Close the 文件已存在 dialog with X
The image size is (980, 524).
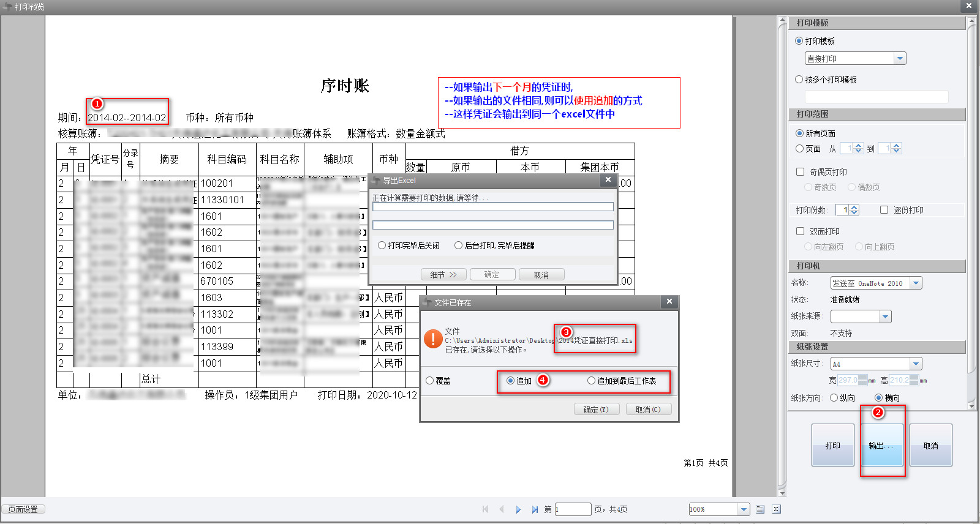(669, 302)
